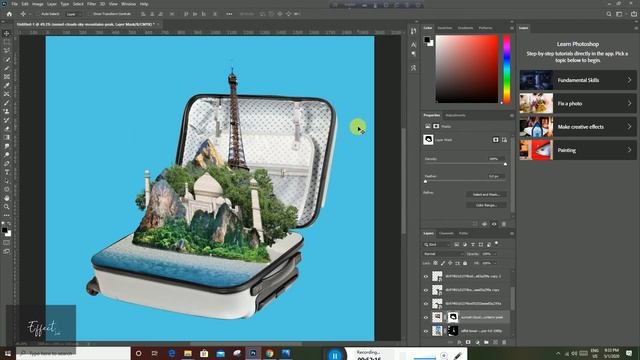Select the Clone Stamp tool
The image size is (640, 360).
pos(7,111)
